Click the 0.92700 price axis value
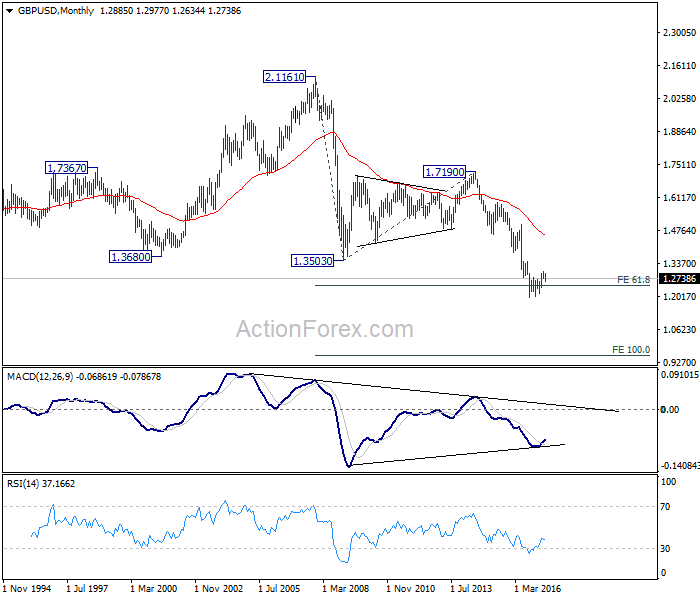 click(679, 362)
